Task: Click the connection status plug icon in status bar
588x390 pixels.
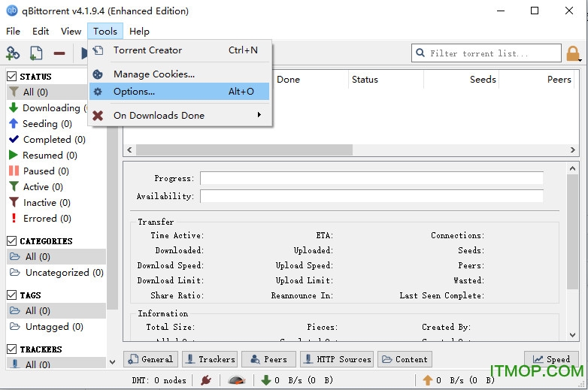Action: pyautogui.click(x=206, y=380)
